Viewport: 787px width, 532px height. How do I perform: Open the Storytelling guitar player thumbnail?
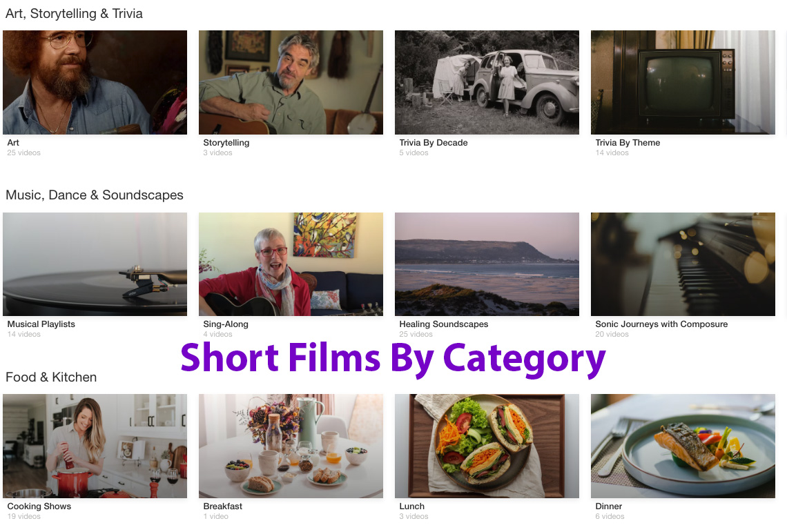tap(291, 82)
